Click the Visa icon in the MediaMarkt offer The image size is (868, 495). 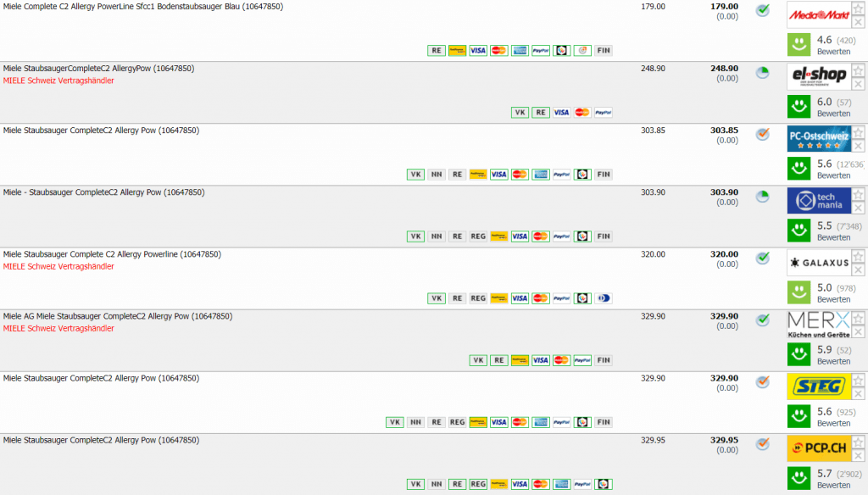tap(478, 50)
